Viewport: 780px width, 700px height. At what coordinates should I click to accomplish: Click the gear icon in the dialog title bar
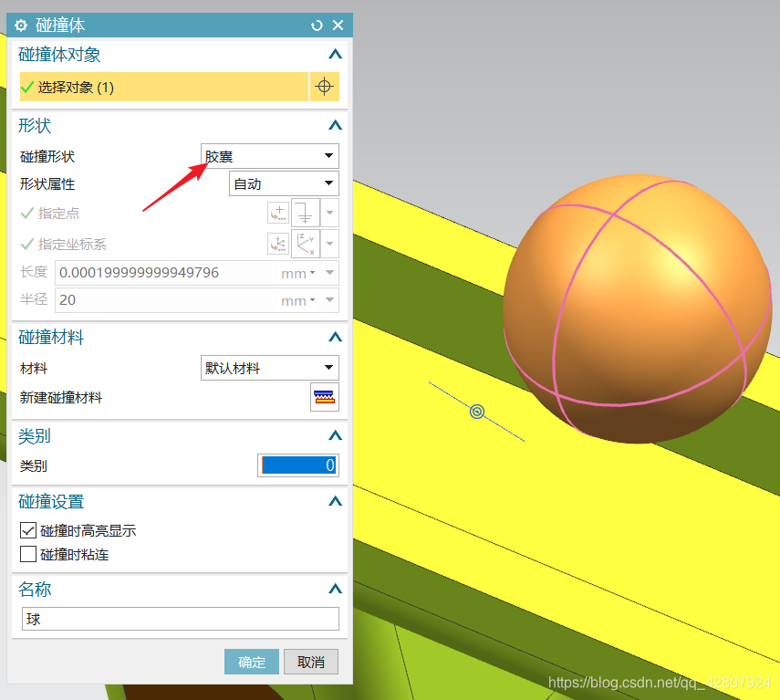tap(20, 26)
